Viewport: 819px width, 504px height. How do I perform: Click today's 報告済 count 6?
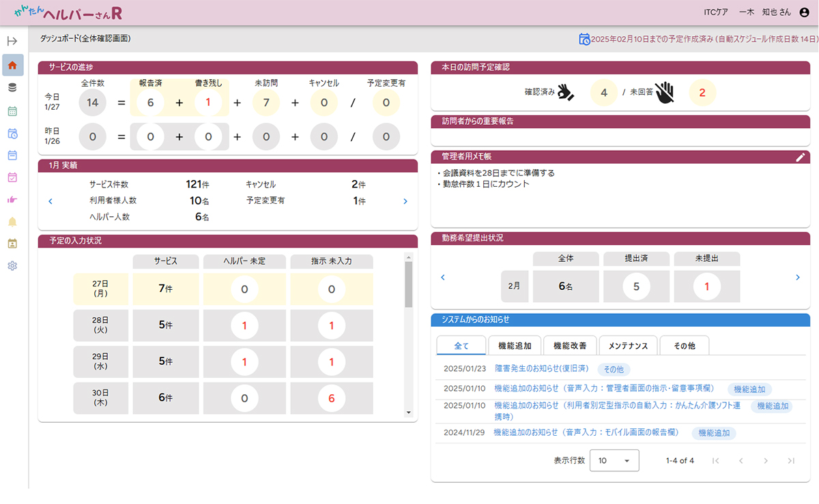coord(150,102)
